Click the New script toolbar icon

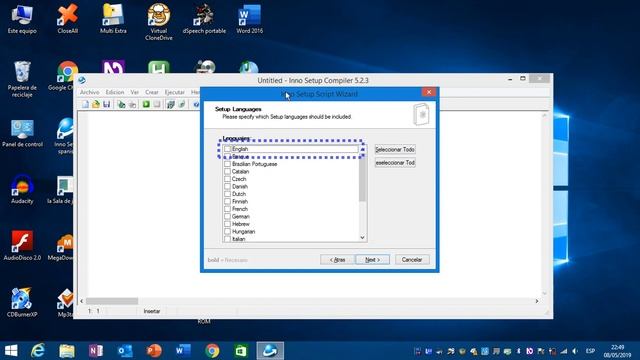[85, 104]
